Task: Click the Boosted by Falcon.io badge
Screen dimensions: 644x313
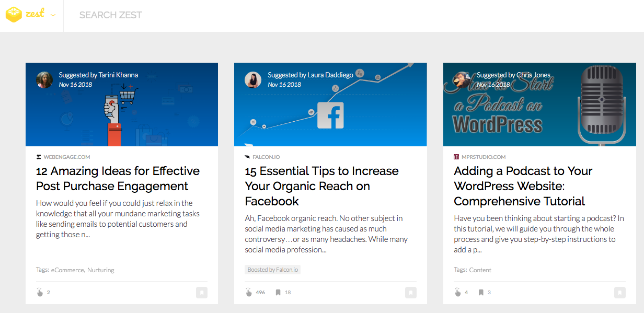Action: 272,270
